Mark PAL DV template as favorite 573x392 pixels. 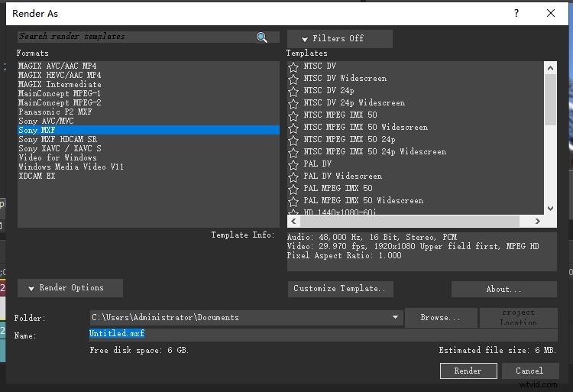[293, 164]
